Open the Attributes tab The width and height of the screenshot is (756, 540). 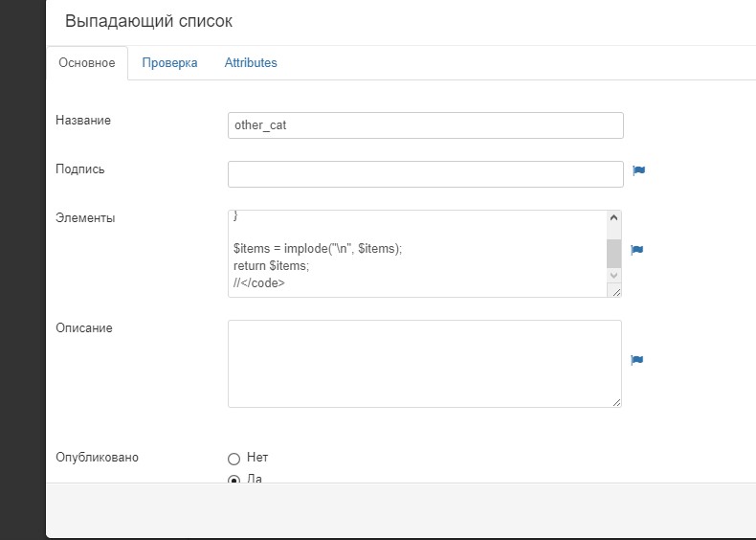[x=251, y=63]
